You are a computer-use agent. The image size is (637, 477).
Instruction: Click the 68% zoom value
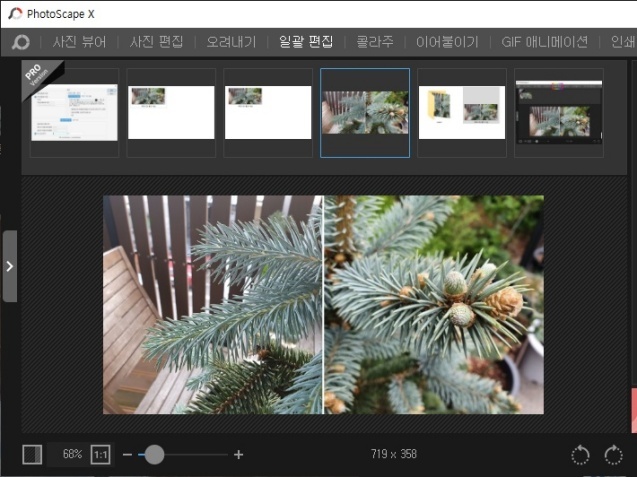click(72, 454)
